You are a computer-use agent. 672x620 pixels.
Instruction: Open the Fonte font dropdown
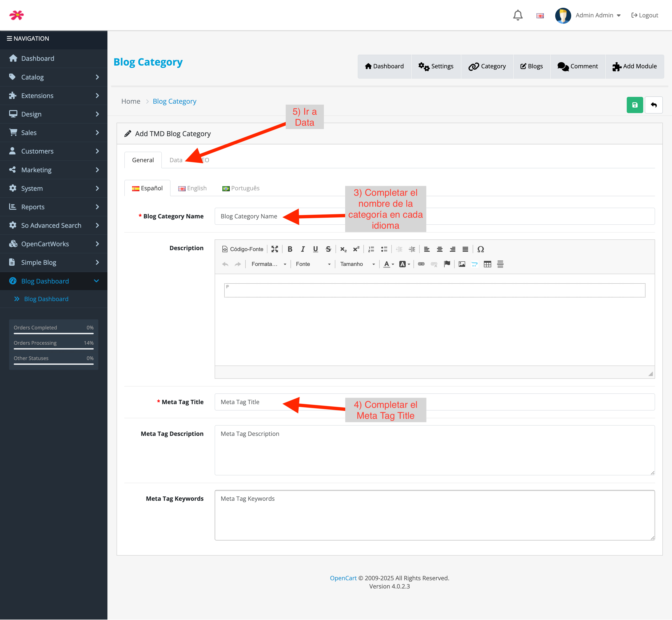pyautogui.click(x=313, y=264)
